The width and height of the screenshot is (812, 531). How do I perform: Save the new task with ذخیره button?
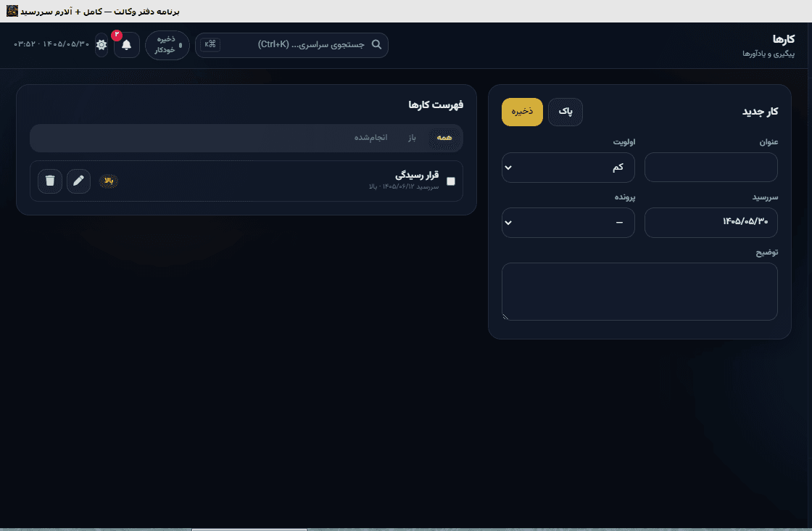pos(522,112)
